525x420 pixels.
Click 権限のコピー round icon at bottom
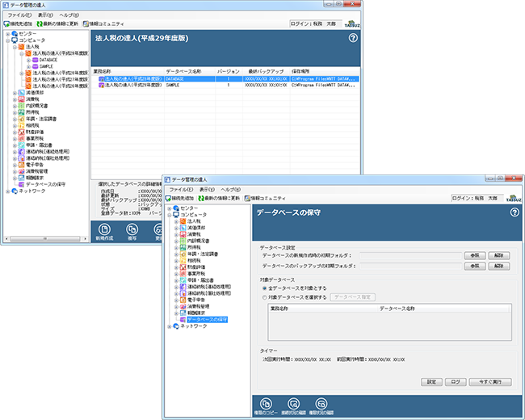[x=266, y=404]
